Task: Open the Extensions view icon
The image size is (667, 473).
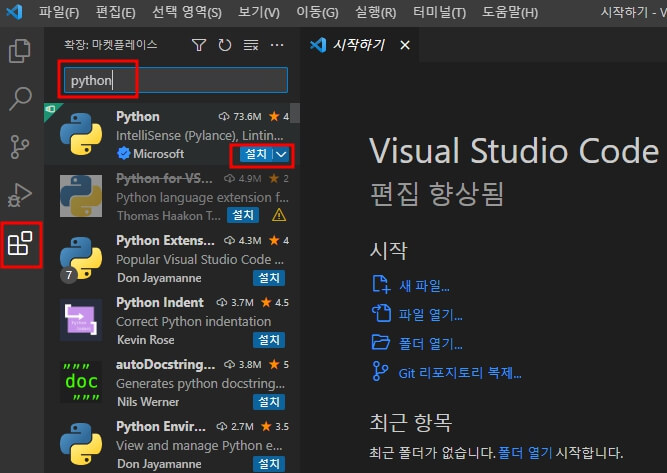Action: pos(20,244)
